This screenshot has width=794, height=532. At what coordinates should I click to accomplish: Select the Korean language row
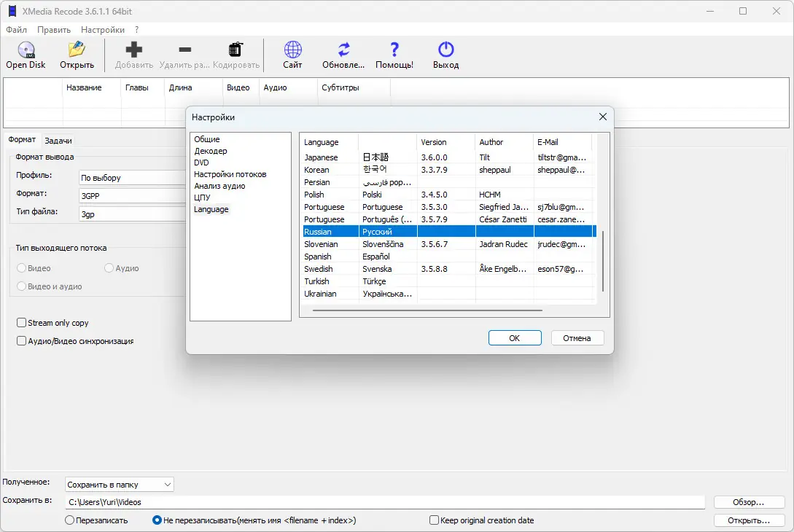448,170
